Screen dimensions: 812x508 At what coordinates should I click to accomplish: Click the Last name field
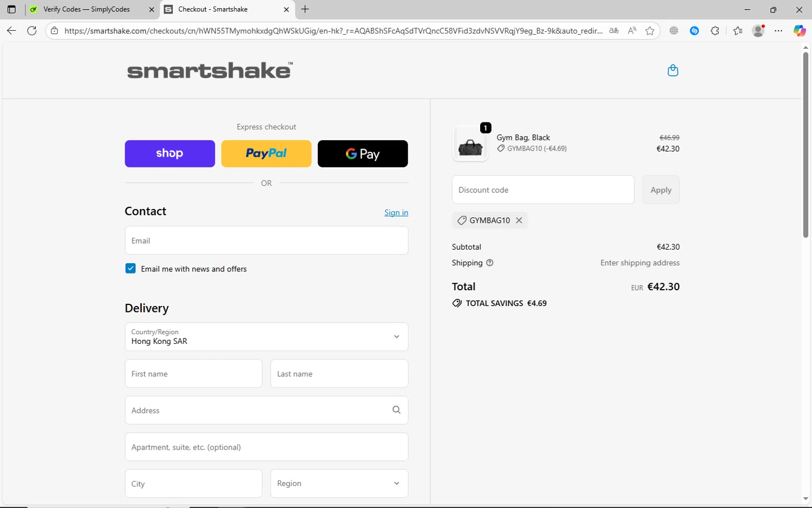(x=339, y=374)
